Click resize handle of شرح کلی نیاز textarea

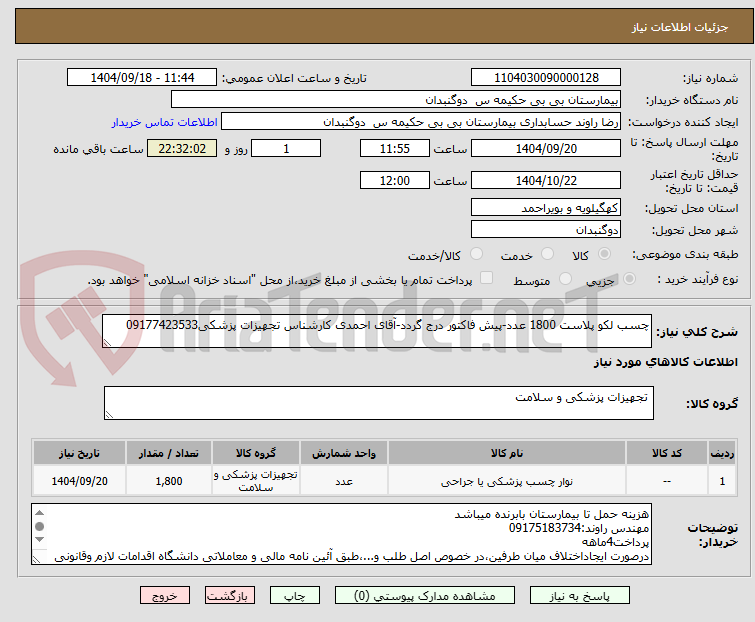tap(107, 343)
